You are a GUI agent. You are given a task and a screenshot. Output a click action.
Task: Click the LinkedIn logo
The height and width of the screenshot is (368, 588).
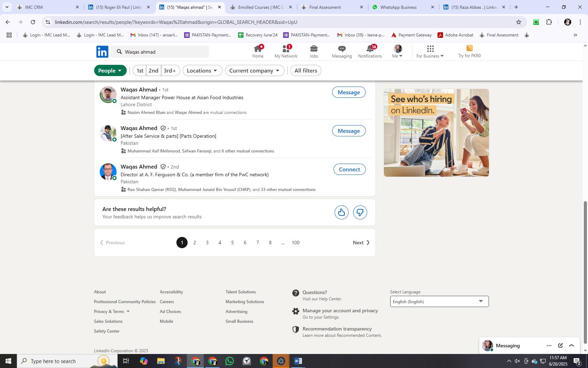102,52
